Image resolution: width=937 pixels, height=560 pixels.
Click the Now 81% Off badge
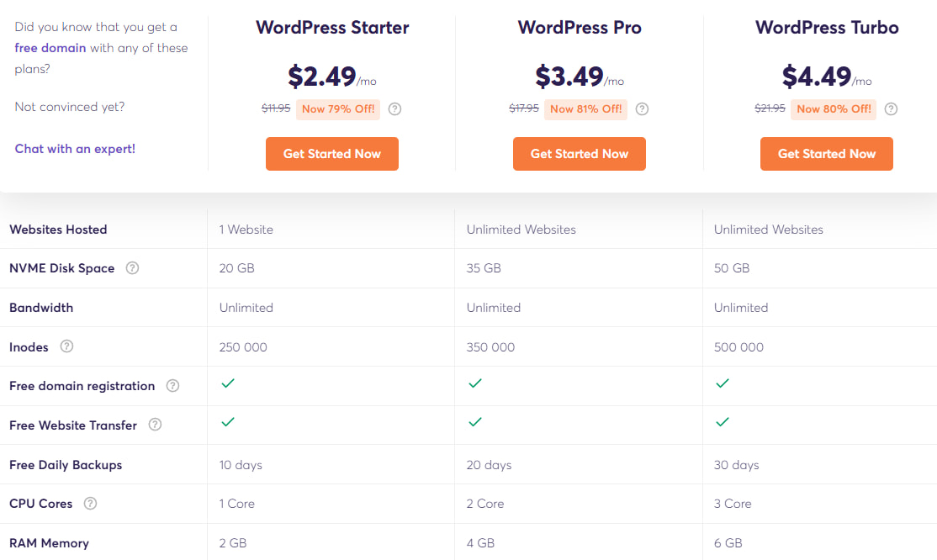coord(585,109)
